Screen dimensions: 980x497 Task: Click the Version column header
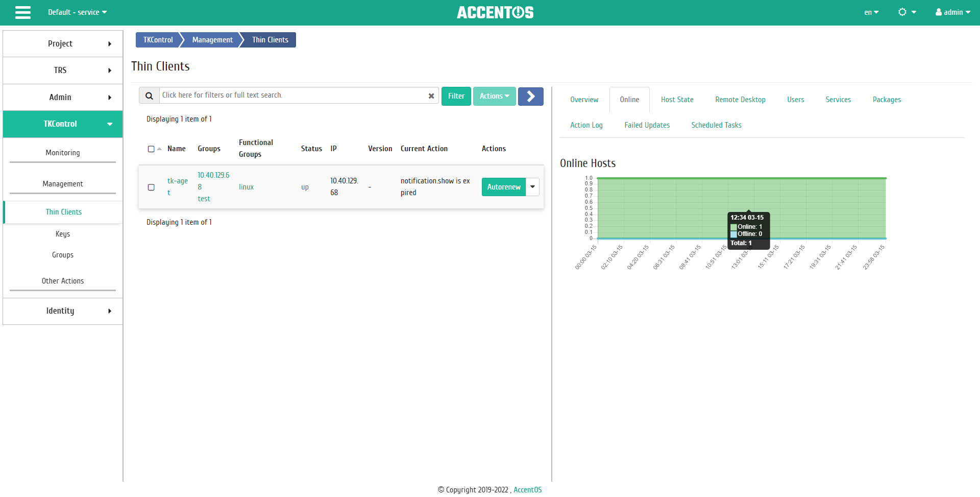coord(380,149)
